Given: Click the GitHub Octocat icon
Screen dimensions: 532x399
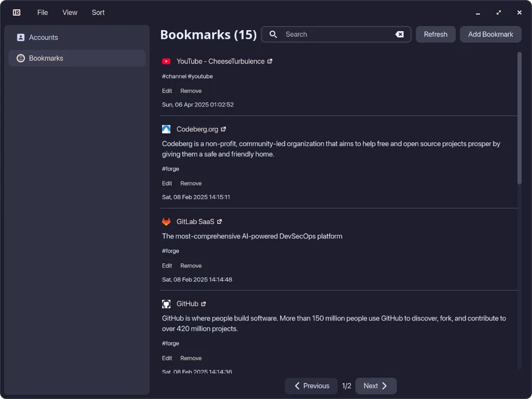Looking at the screenshot, I should [x=166, y=303].
